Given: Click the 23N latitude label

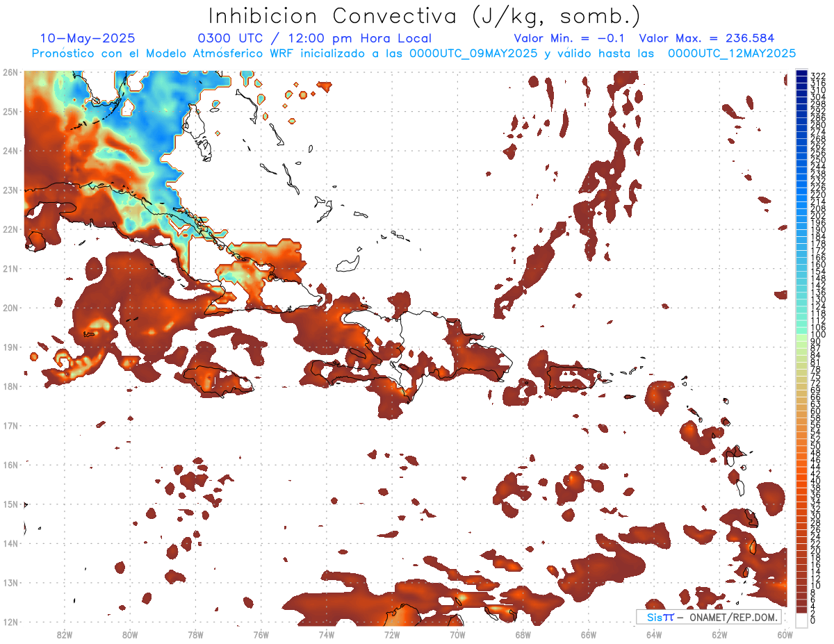Looking at the screenshot, I should tap(10, 190).
